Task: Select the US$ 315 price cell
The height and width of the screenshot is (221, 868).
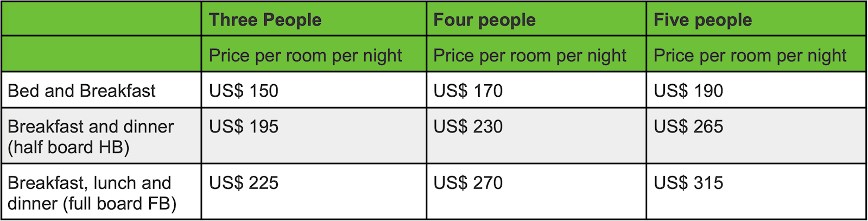Action: (x=688, y=183)
